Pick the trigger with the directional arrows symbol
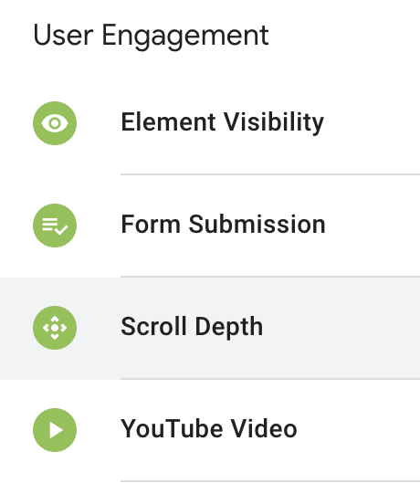The image size is (420, 504). pos(210,328)
